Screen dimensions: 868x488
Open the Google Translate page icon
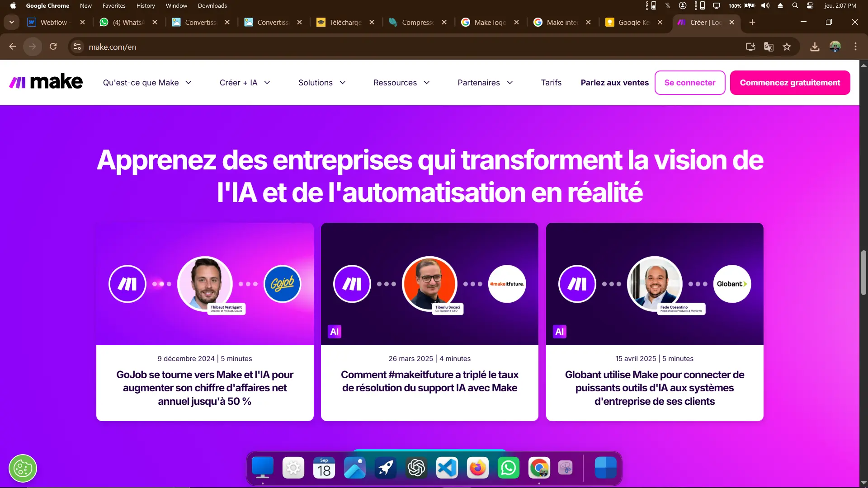coord(769,47)
